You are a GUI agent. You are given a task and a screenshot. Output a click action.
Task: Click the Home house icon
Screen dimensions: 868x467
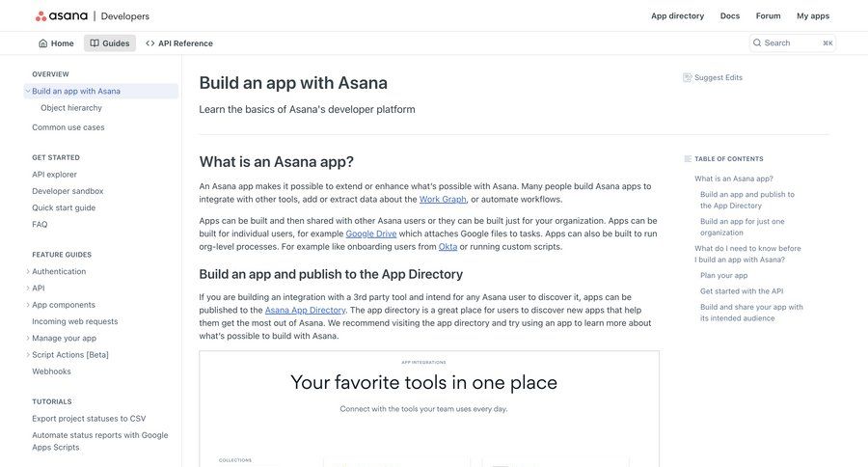pyautogui.click(x=42, y=43)
